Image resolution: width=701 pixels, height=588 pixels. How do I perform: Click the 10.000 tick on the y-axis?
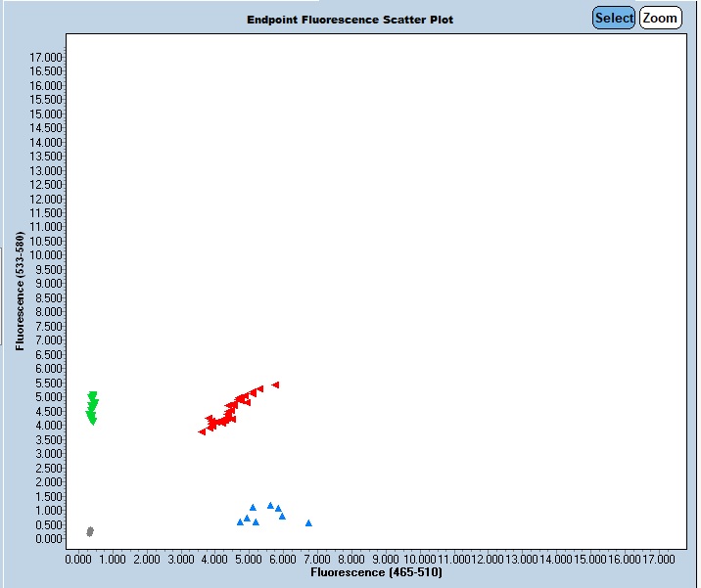click(47, 255)
